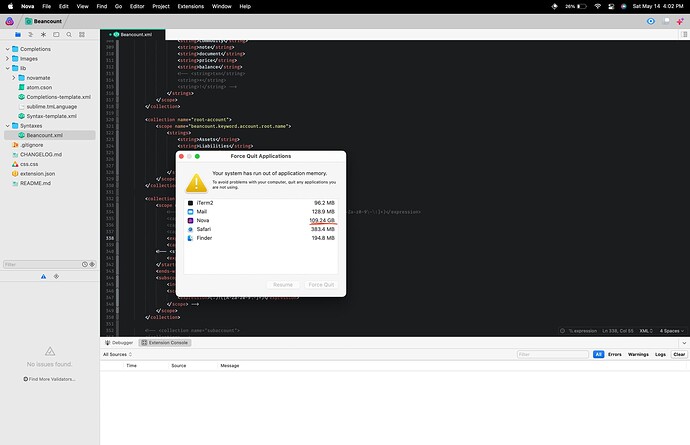Image resolution: width=690 pixels, height=445 pixels.
Task: Open sublime.tmLanguage in the file tree
Action: (x=51, y=107)
